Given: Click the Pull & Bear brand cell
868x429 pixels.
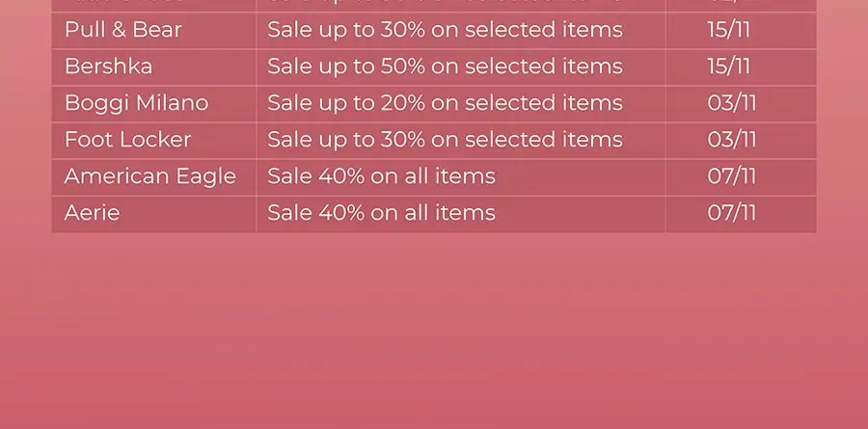Looking at the screenshot, I should (x=154, y=31).
